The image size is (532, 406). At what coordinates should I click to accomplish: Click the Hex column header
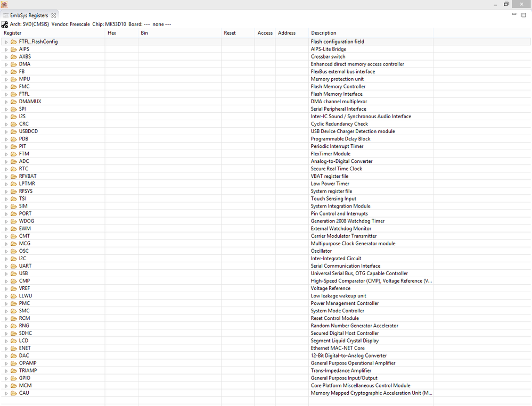(x=122, y=33)
